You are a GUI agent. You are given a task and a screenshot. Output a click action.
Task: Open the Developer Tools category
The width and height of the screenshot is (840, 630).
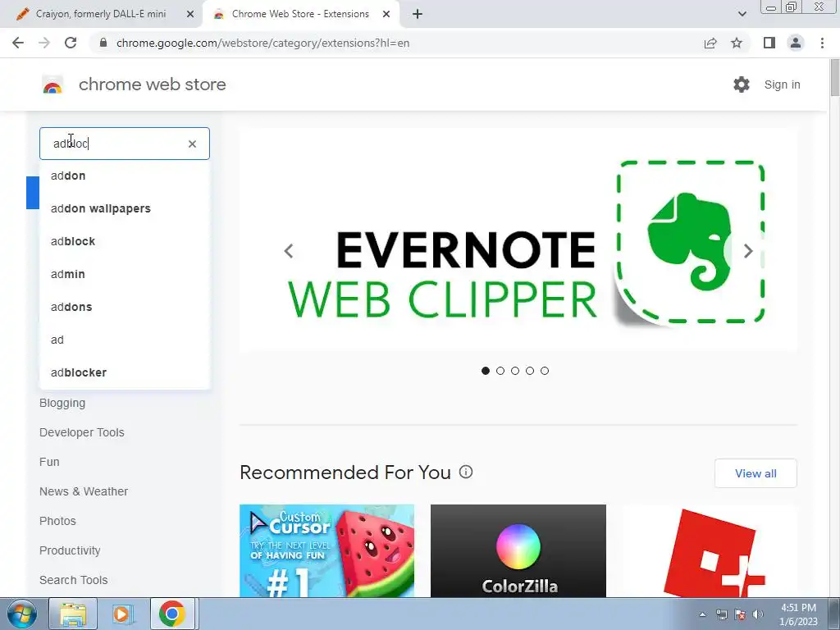pyautogui.click(x=82, y=432)
